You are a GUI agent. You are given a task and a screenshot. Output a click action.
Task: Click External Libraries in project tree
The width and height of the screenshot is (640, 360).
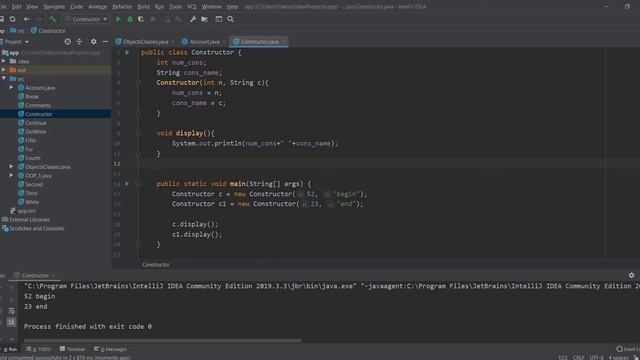[x=29, y=220]
